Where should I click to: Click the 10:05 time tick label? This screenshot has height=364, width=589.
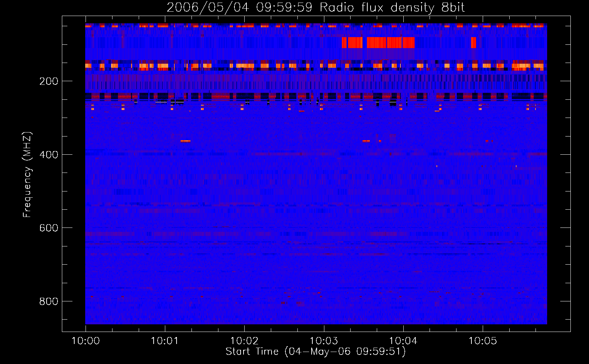(482, 341)
